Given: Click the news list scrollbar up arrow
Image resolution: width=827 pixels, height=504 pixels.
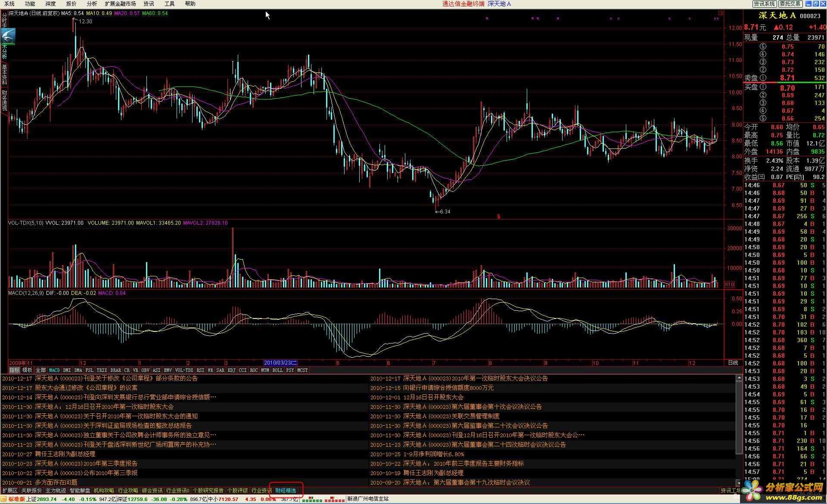Looking at the screenshot, I should click(739, 378).
